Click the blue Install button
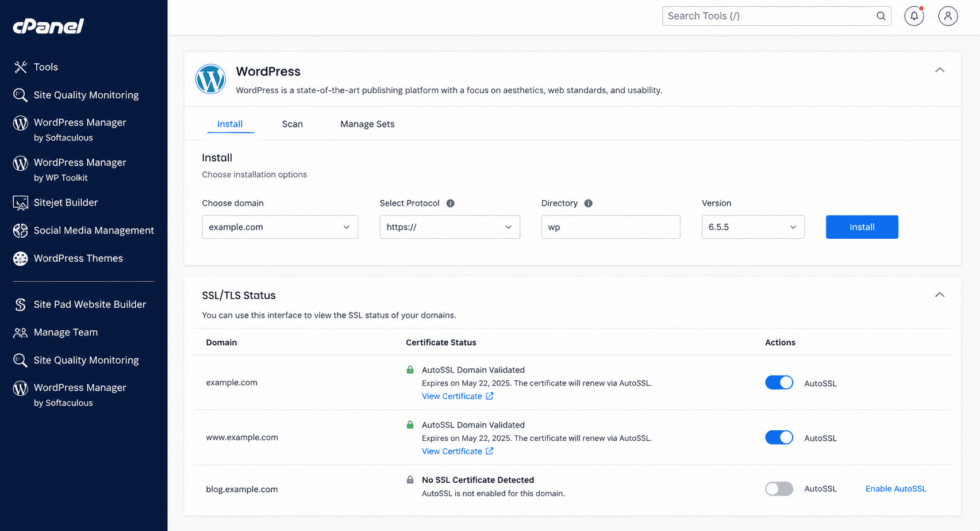The width and height of the screenshot is (980, 531). click(x=862, y=227)
